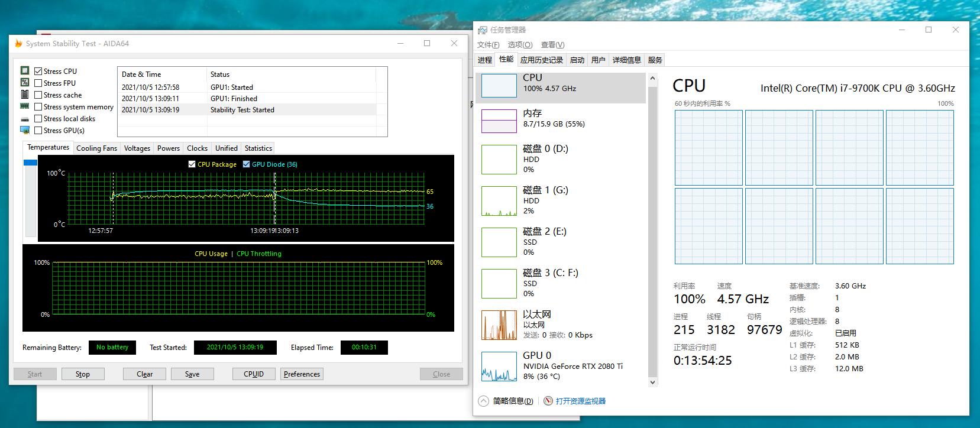Switch to the 服务 tab
Image resolution: width=980 pixels, height=428 pixels.
pos(655,60)
